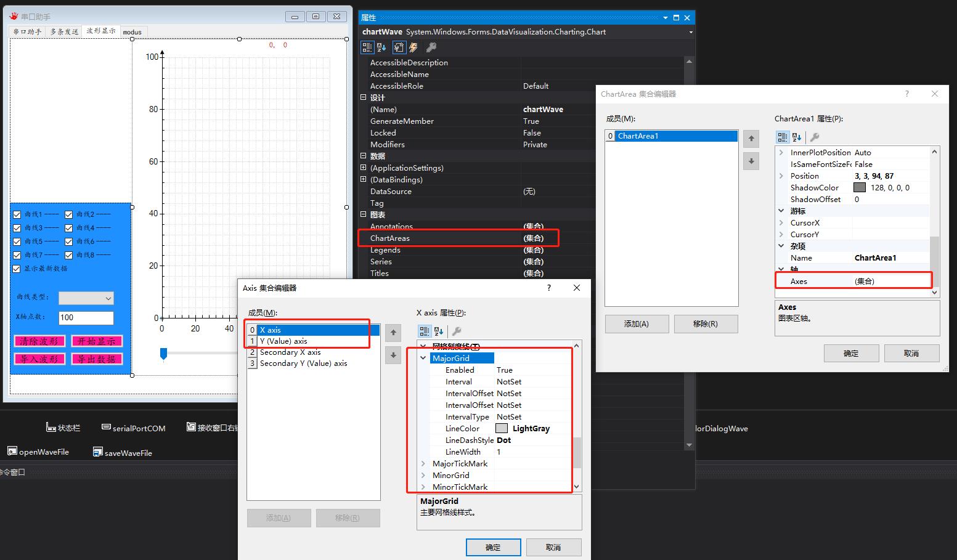Click the 清除波形 button
The image size is (957, 560).
click(x=39, y=341)
